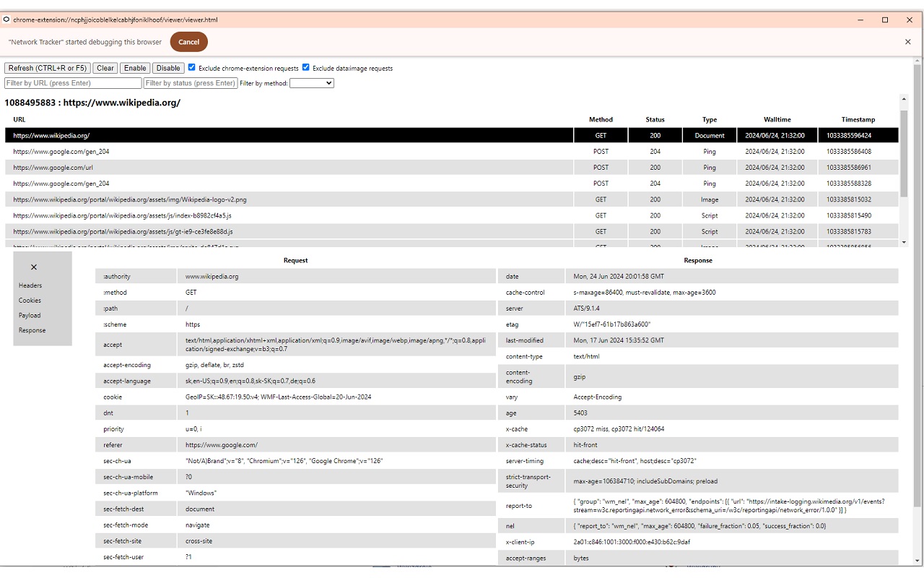Click the :authority value www.wikipedia.org
The image size is (924, 578).
pyautogui.click(x=212, y=277)
